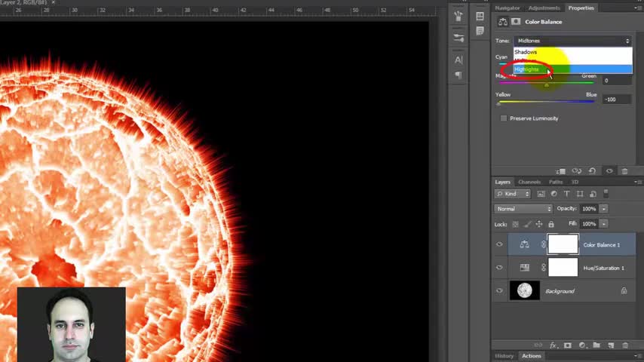Toggle Preserve Luminosity checkbox
This screenshot has height=362, width=644.
[504, 118]
